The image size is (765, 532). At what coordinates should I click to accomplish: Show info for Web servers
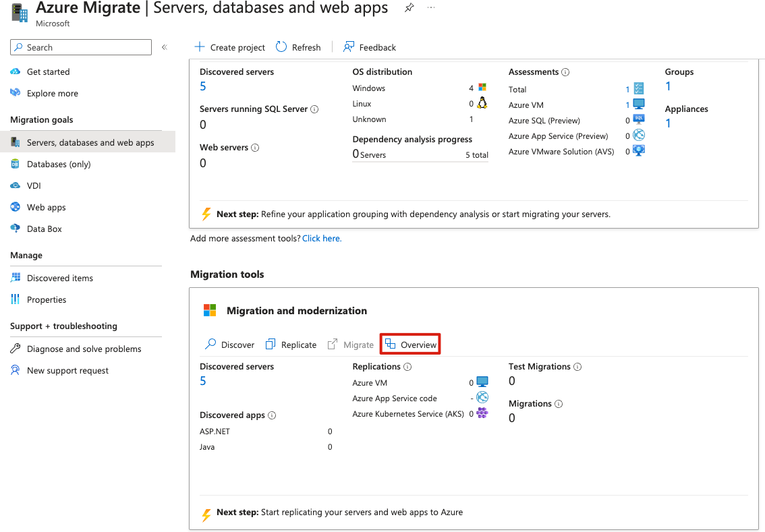pos(255,148)
